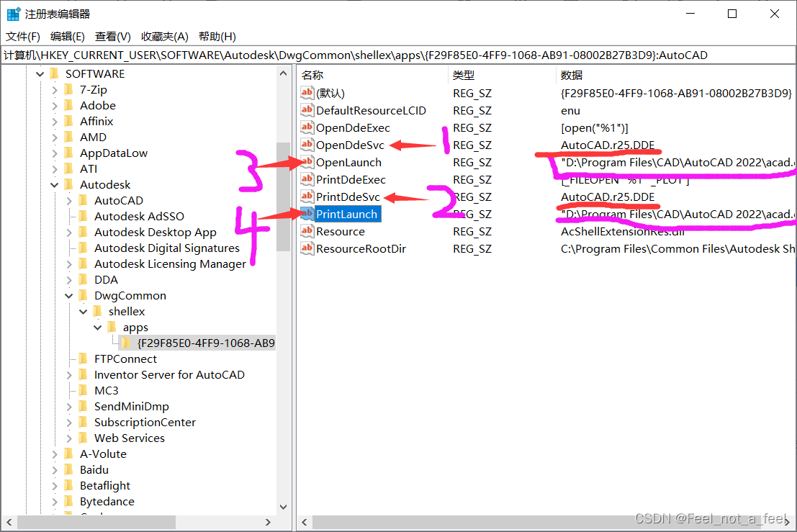Select the SubscriptionCenter folder icon
Viewport: 797px width, 532px height.
coord(84,422)
